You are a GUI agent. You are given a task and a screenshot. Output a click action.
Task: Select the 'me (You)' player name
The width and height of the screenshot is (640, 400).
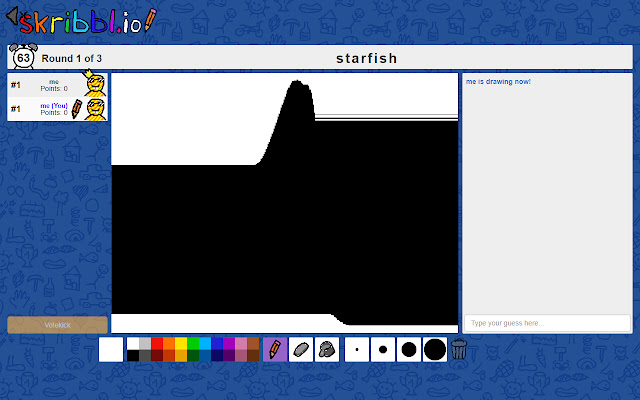[x=54, y=106]
